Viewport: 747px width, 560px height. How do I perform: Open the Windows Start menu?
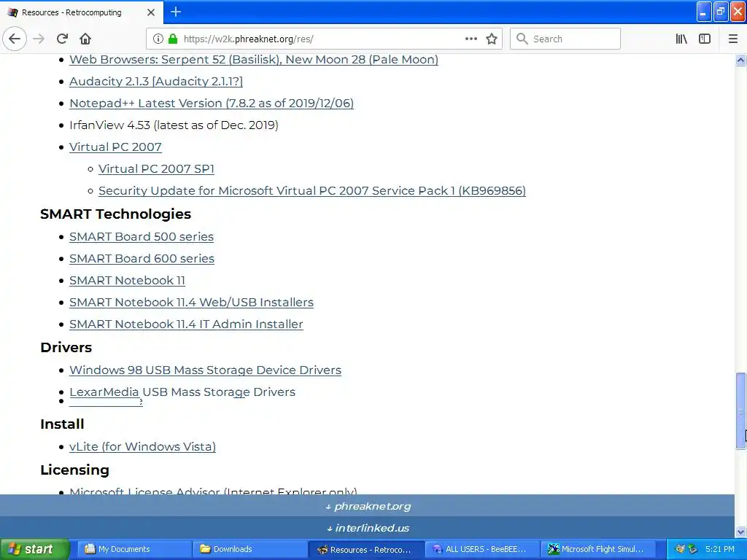[34, 549]
